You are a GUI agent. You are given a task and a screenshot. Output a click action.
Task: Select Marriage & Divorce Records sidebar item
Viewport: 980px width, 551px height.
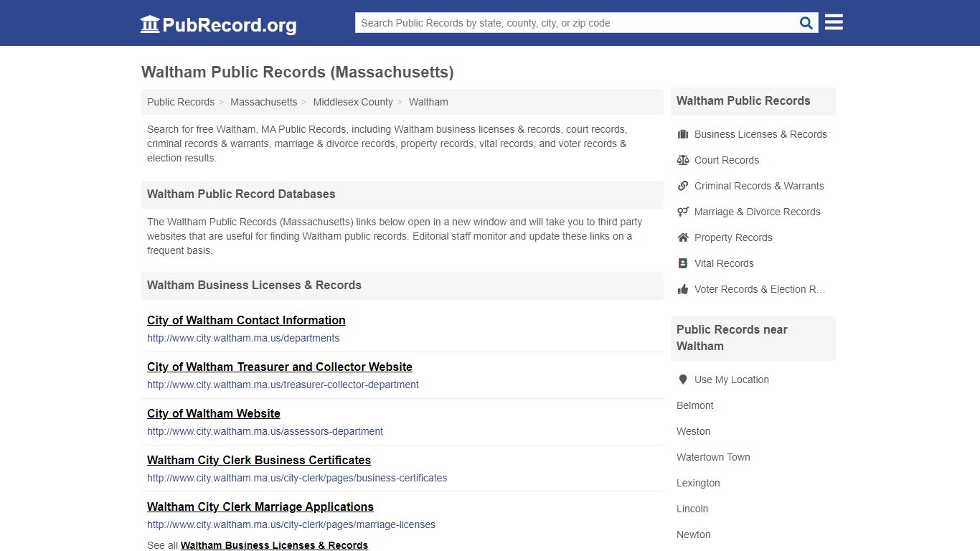(x=757, y=212)
